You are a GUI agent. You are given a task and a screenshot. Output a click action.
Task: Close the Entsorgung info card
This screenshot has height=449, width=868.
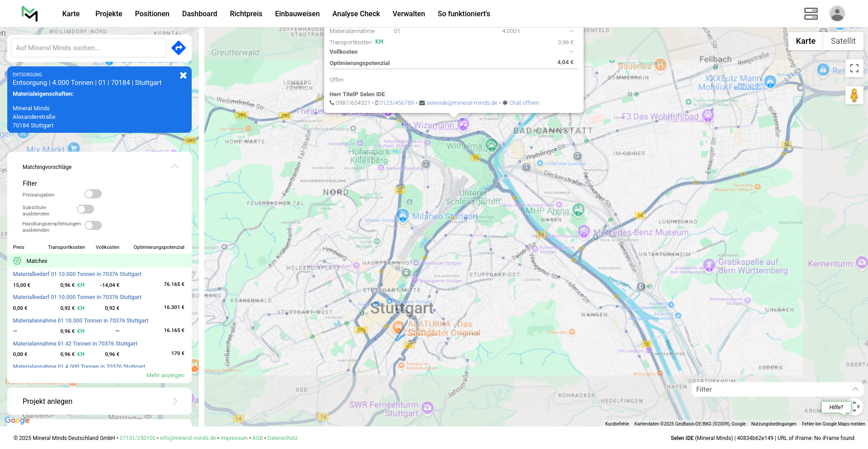pos(183,75)
